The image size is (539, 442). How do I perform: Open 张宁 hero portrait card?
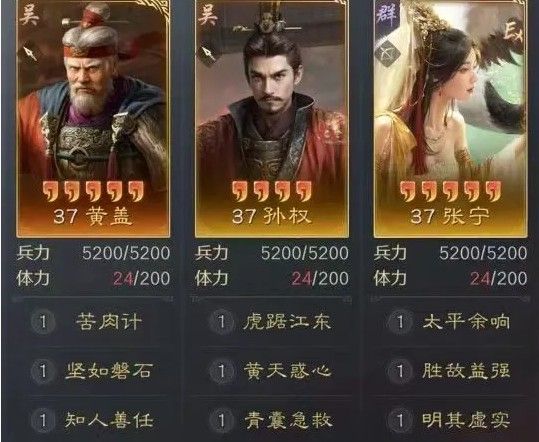pos(450,118)
